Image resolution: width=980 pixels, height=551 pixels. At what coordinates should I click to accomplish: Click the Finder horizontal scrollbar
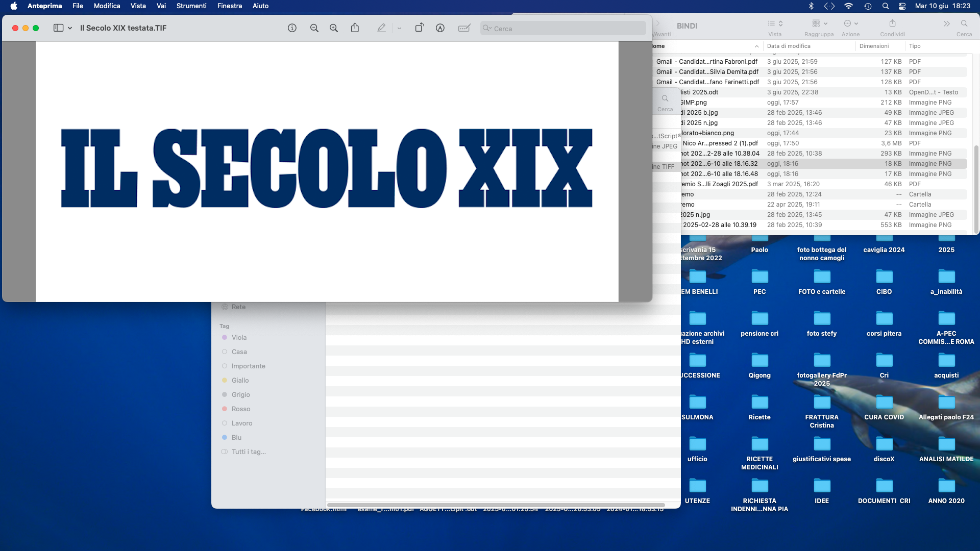496,505
